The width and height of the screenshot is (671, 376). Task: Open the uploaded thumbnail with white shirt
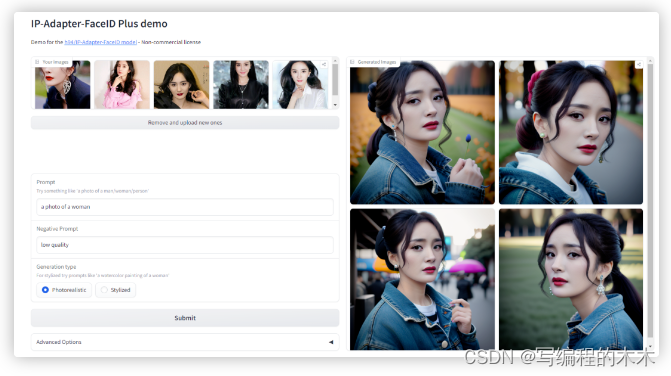coord(300,85)
